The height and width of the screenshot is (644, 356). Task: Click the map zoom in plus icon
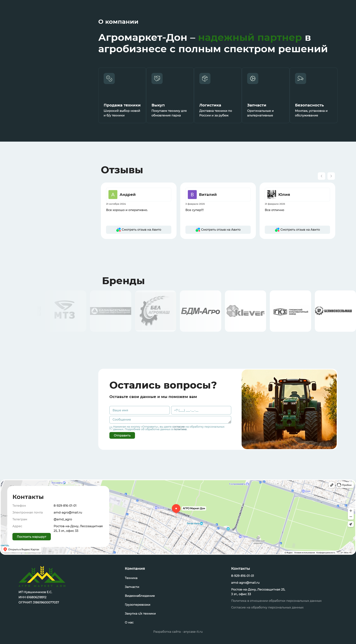[x=351, y=511]
